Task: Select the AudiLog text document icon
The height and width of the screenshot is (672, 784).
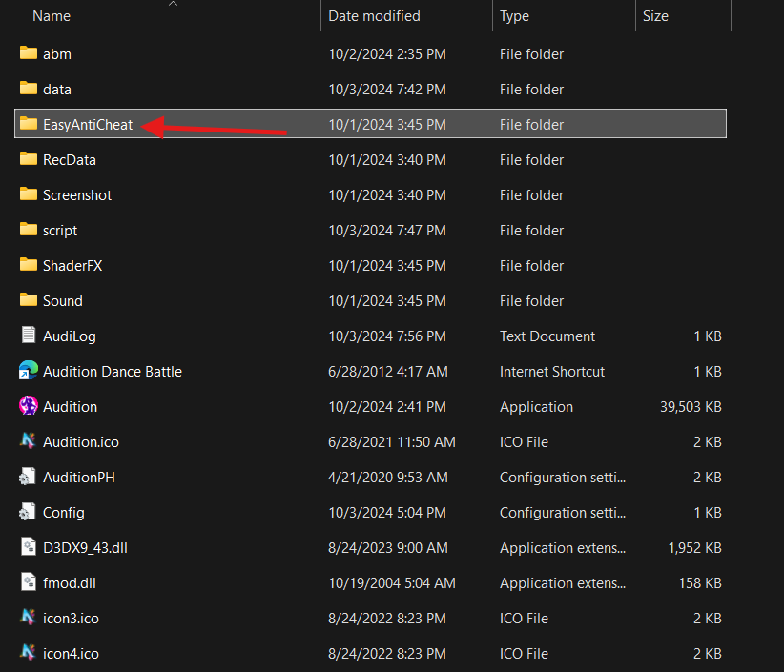Action: pos(28,336)
